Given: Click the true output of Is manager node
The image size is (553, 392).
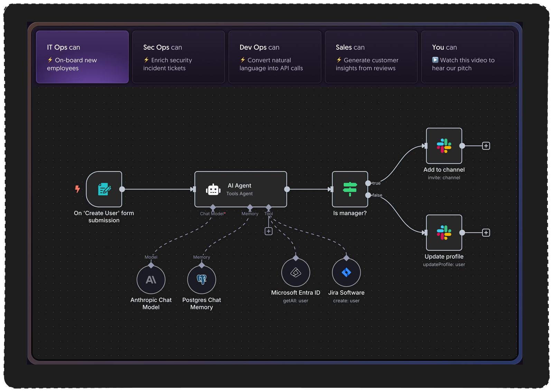Looking at the screenshot, I should click(369, 183).
